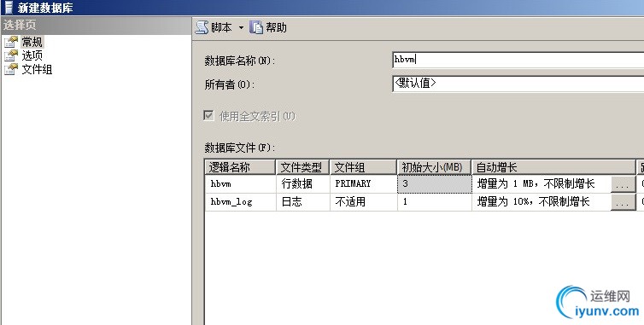Image resolution: width=644 pixels, height=325 pixels.
Task: Open the 帮助 help button label
Action: [x=276, y=27]
